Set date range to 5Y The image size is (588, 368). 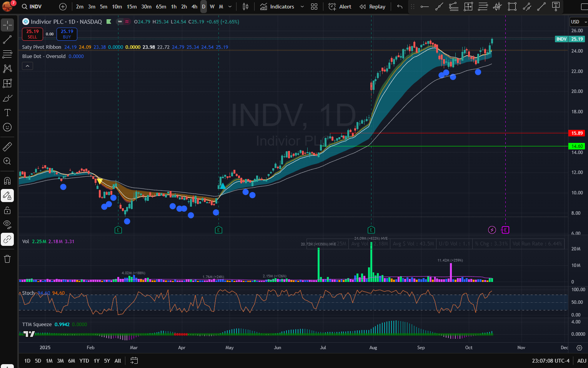[107, 361]
